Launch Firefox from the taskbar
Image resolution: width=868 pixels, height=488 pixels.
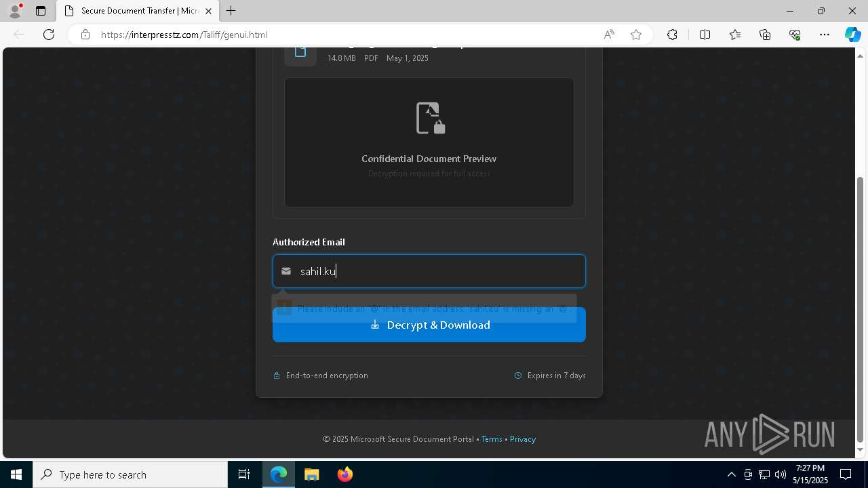345,474
